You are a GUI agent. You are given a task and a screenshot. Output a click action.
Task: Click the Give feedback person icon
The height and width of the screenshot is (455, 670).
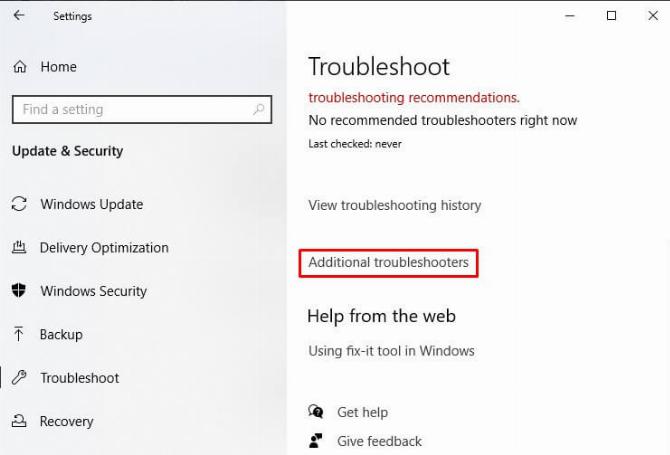point(316,440)
